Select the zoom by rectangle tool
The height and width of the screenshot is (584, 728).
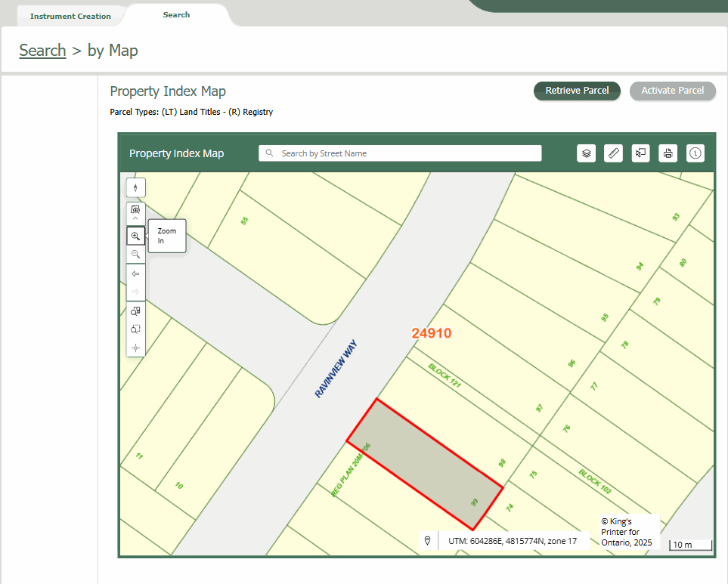135,329
